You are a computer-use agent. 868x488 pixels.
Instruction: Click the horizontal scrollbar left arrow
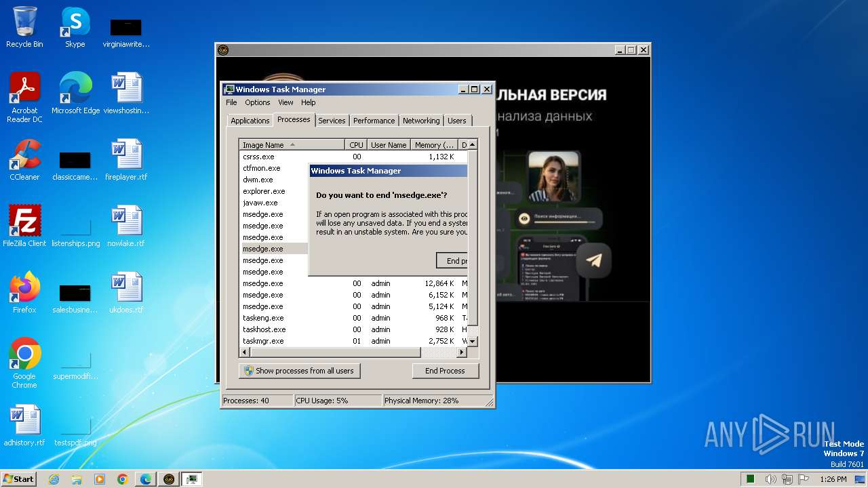point(245,352)
